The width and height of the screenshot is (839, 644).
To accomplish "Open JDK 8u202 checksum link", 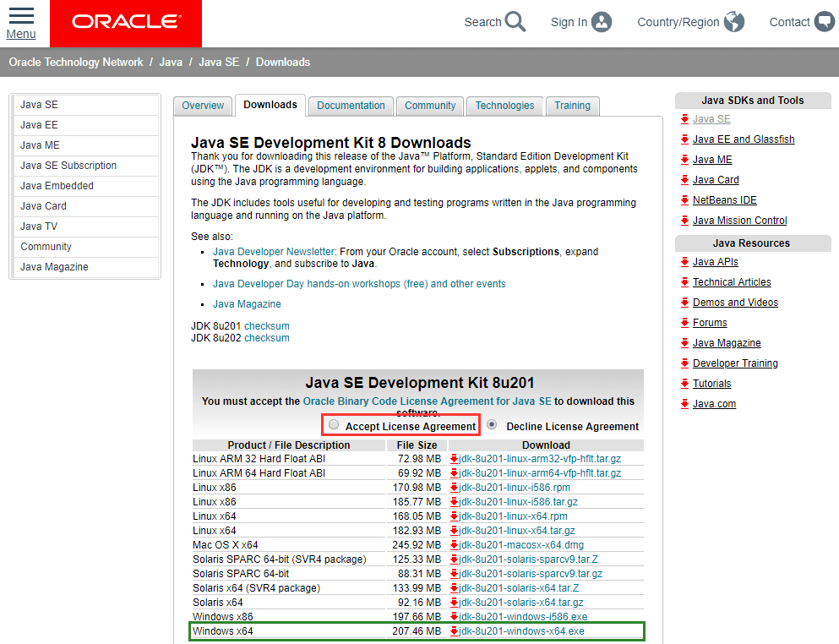I will pyautogui.click(x=266, y=338).
